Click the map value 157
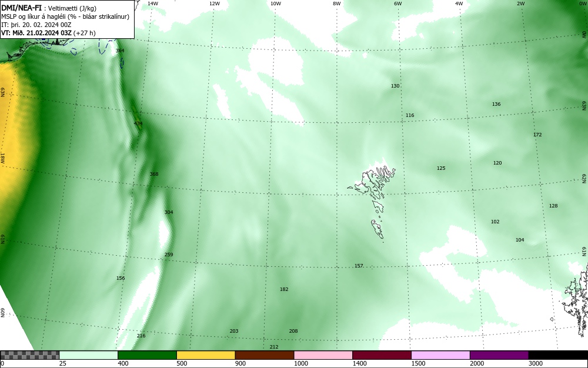The image size is (588, 368). pyautogui.click(x=359, y=266)
